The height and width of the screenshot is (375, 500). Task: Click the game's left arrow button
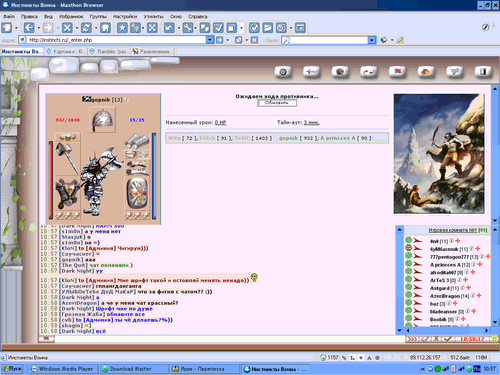point(311,72)
